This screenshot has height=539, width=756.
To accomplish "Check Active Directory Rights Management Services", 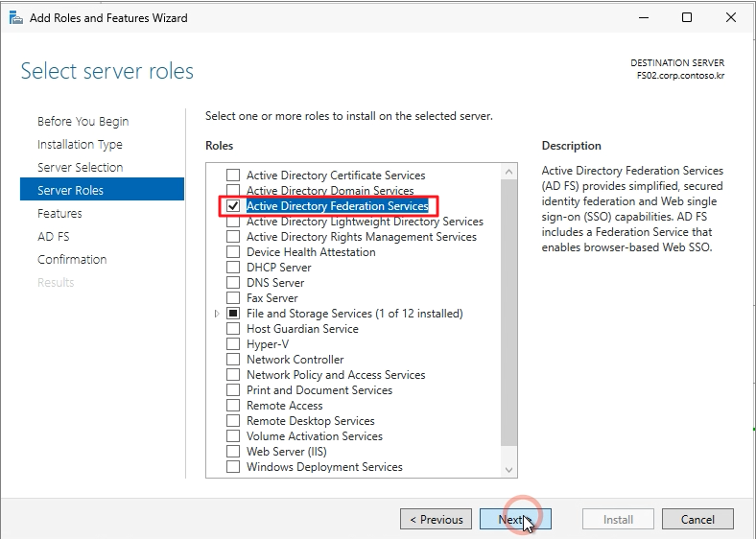I will coord(233,237).
